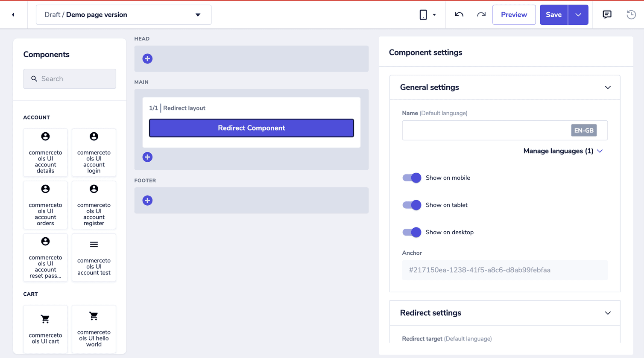Screen dimensions: 644x358
Task: Open the commercetools UI account details component
Action: 45,152
